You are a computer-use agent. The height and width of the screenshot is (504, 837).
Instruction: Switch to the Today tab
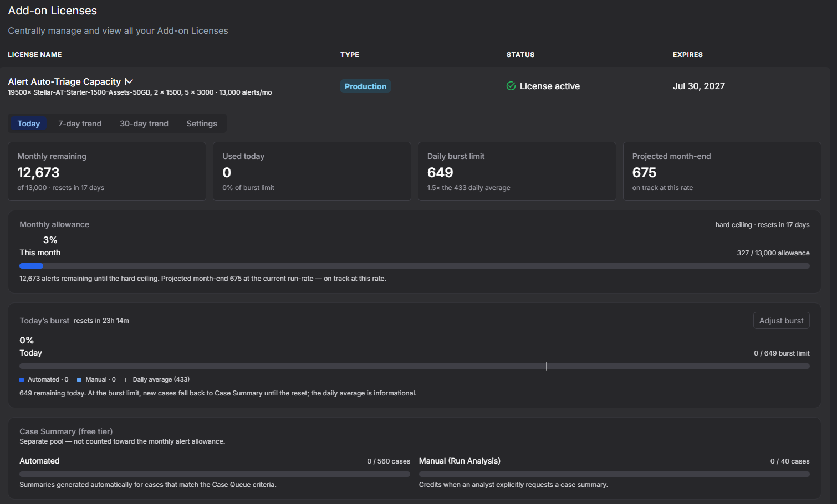pyautogui.click(x=29, y=124)
